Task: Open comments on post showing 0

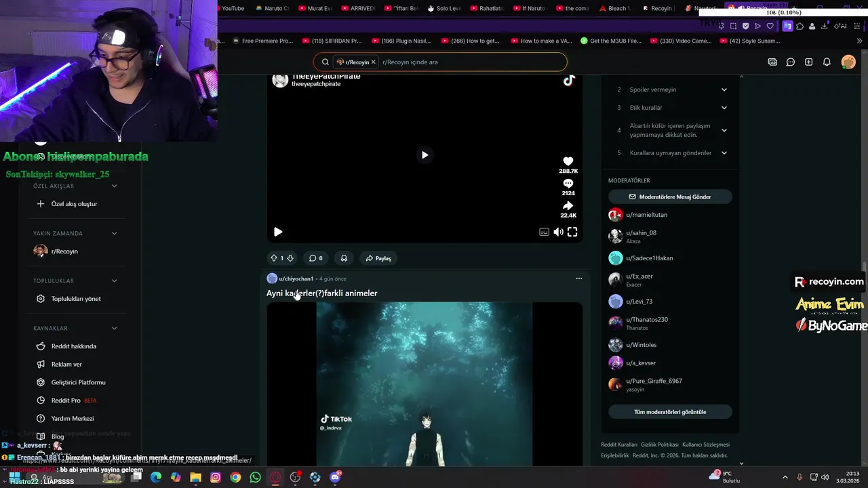Action: [x=315, y=258]
